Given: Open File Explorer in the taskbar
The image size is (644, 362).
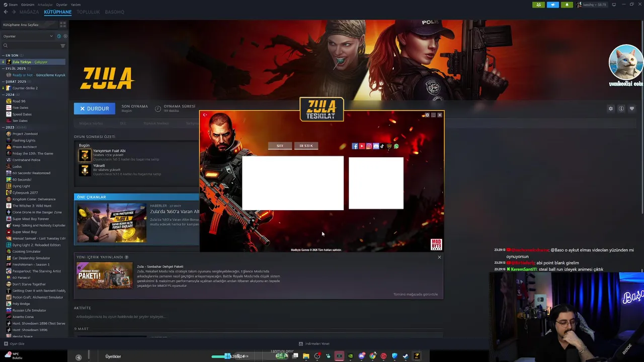Looking at the screenshot, I should (306, 356).
